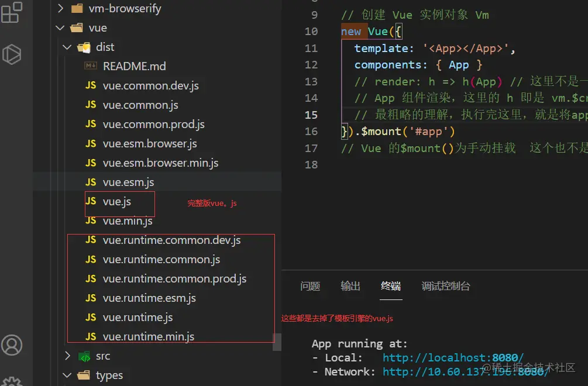588x386 pixels.
Task: Click the JS icon of vue.runtime.common.dev.js
Action: click(91, 240)
